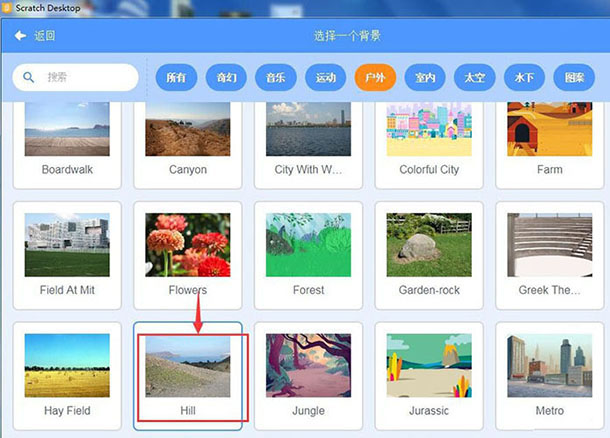610x438 pixels.
Task: Click the Colorful City label text
Action: click(429, 170)
